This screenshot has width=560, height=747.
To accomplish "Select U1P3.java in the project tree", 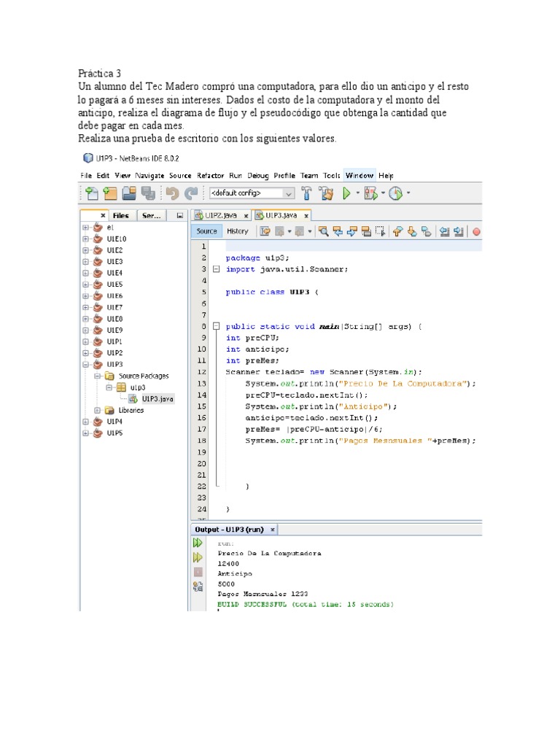I will (x=157, y=399).
